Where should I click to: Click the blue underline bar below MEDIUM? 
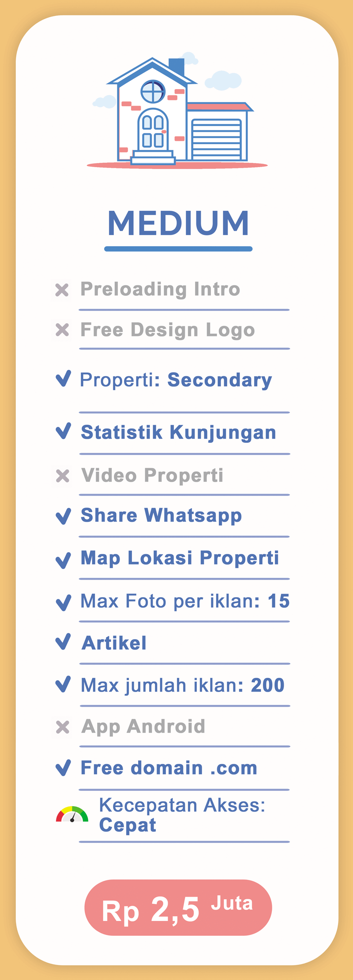[178, 249]
